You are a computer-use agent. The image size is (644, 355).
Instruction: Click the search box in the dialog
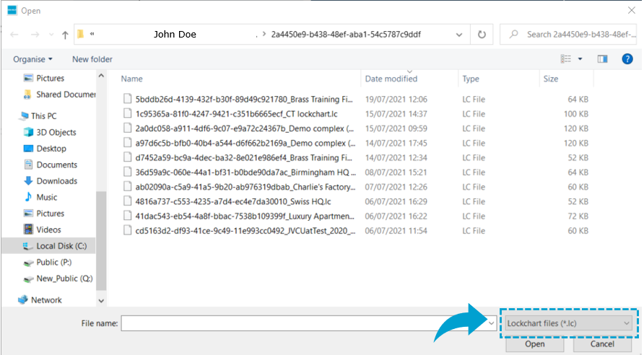coord(570,34)
